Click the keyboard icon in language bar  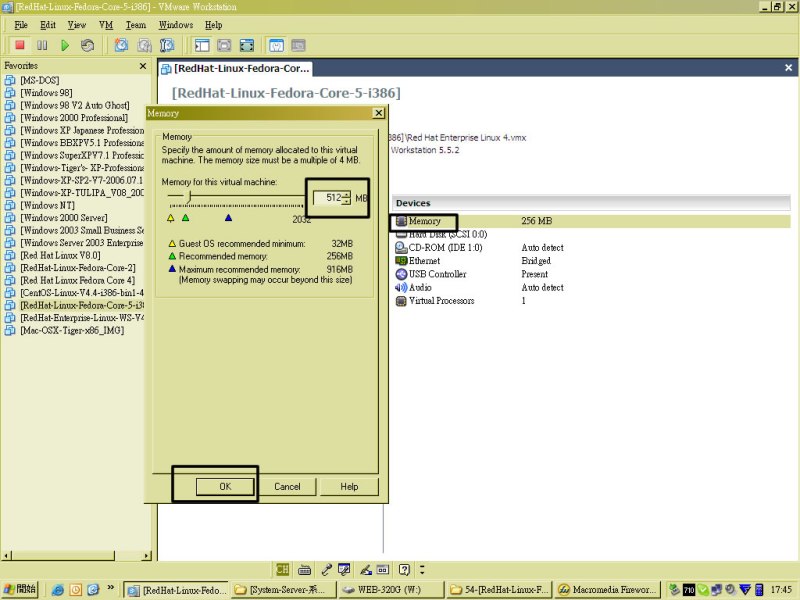click(x=305, y=569)
